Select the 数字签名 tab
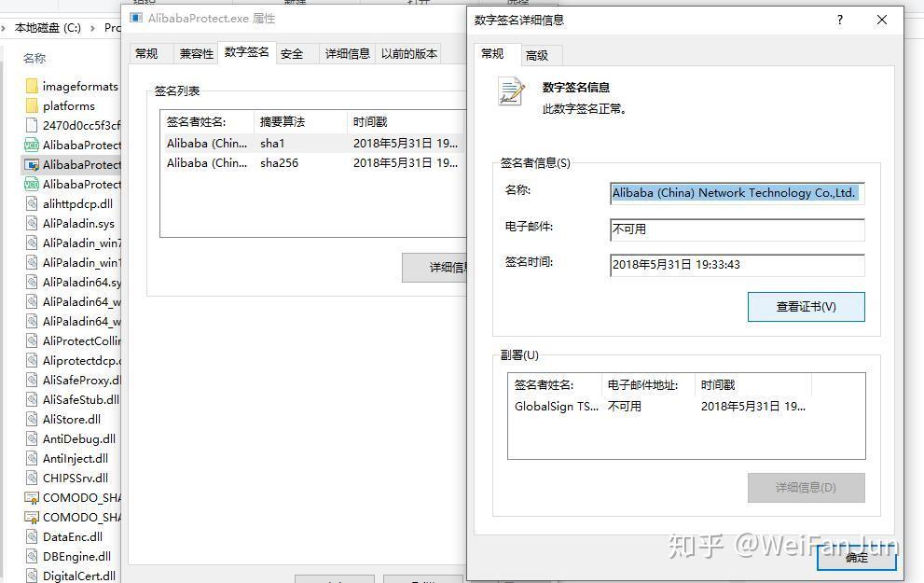Image resolution: width=924 pixels, height=583 pixels. [x=247, y=52]
